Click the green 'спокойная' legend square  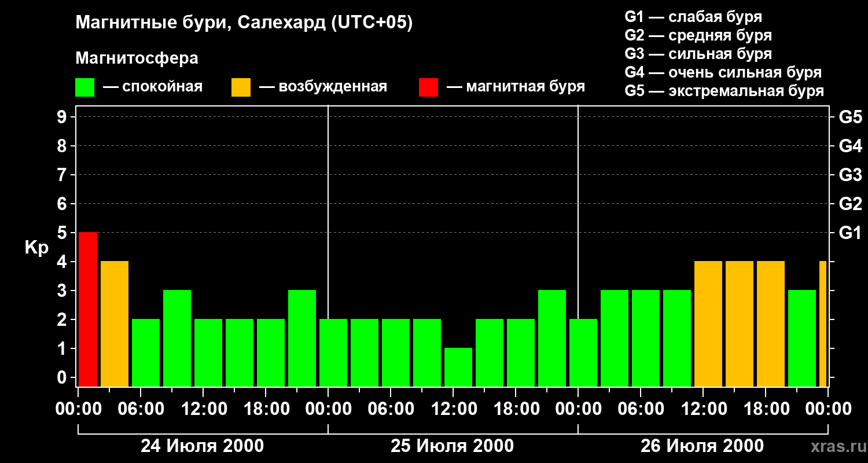click(85, 87)
